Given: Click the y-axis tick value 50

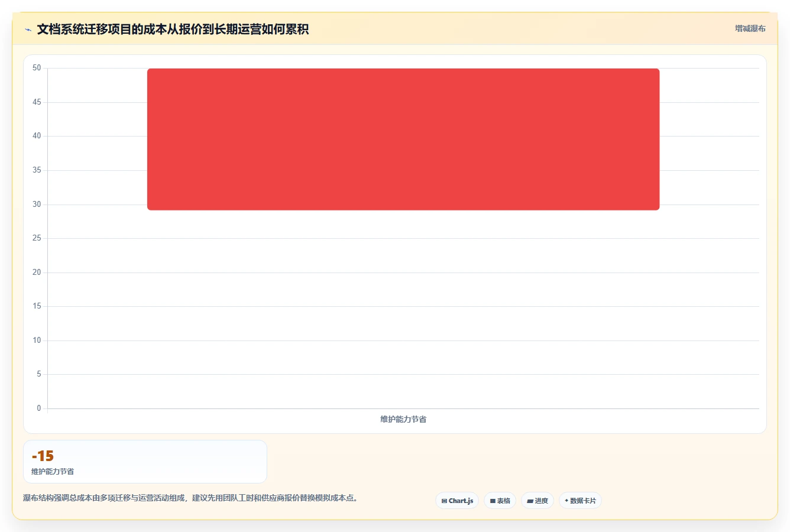Looking at the screenshot, I should [37, 68].
